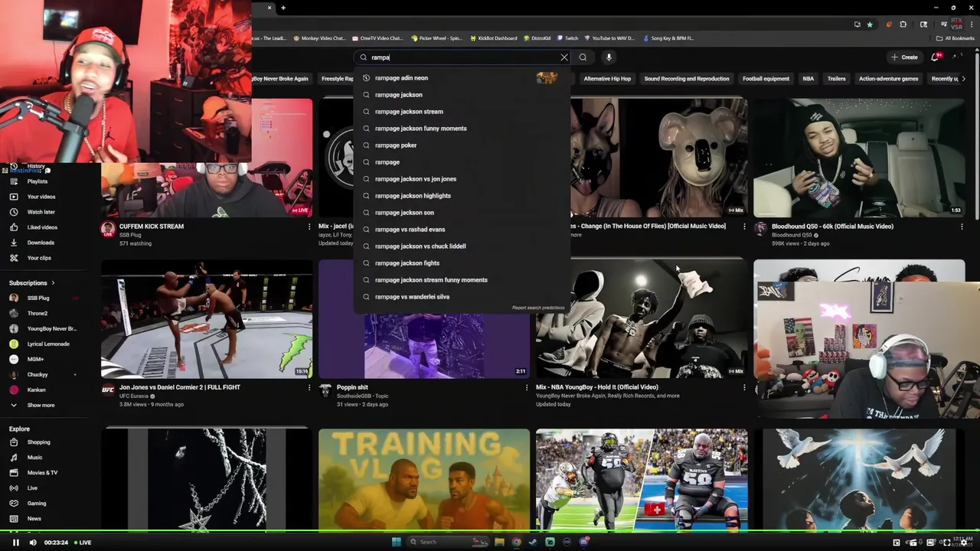Click the YouTube search magnifier button

583,57
